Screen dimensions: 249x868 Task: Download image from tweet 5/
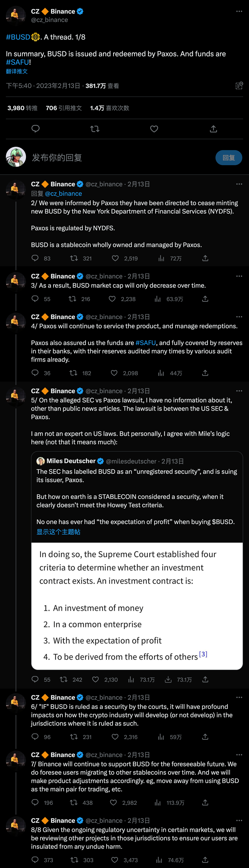(168, 680)
